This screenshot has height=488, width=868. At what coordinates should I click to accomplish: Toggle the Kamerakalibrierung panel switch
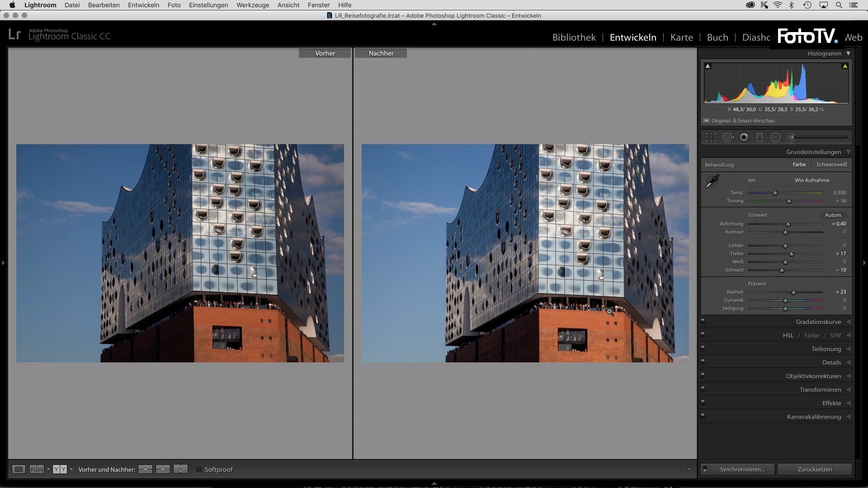click(x=703, y=416)
